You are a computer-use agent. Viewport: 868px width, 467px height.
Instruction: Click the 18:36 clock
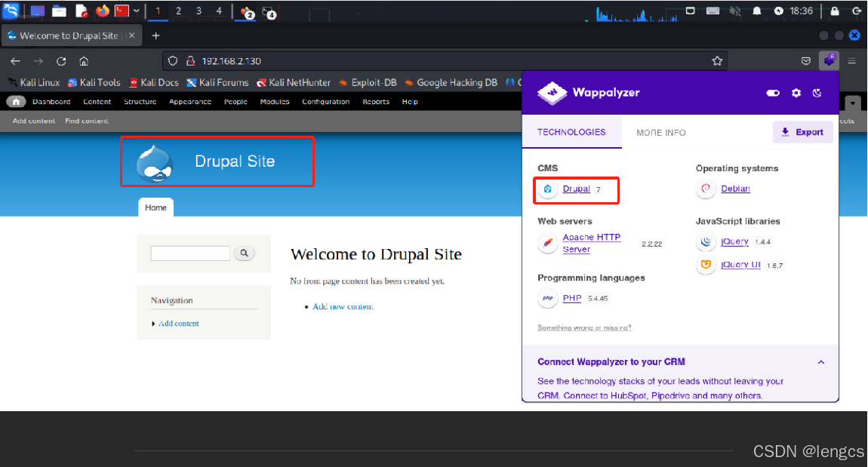tap(801, 11)
